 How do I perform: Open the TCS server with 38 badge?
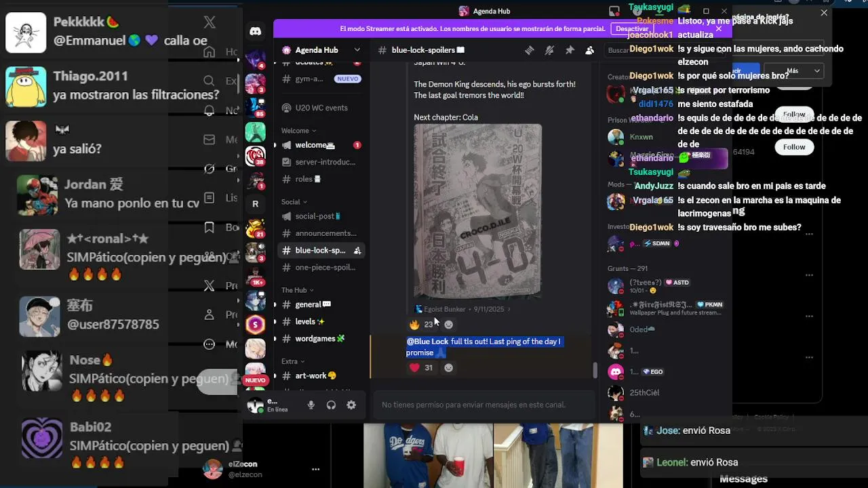256,156
